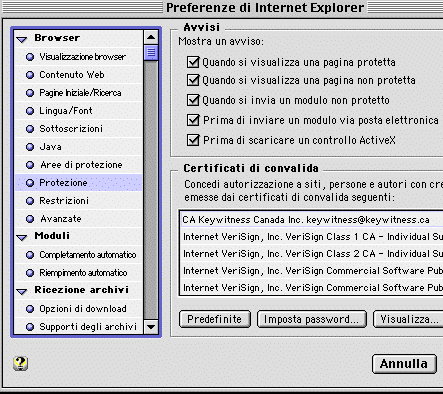Select the CA Keywitness Canada certificate row
443x394 pixels.
click(312, 220)
